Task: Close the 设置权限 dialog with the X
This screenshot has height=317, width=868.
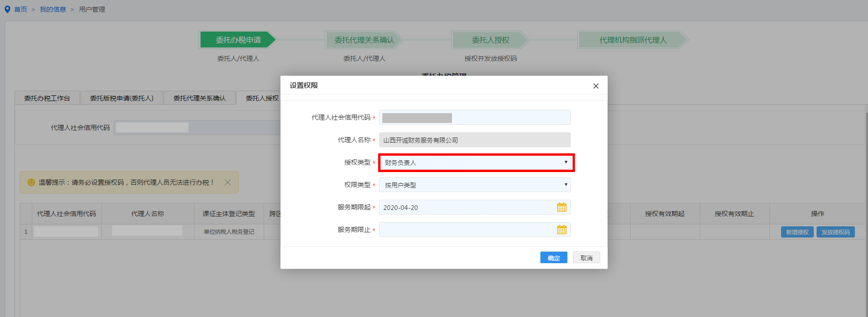Action: click(x=595, y=86)
